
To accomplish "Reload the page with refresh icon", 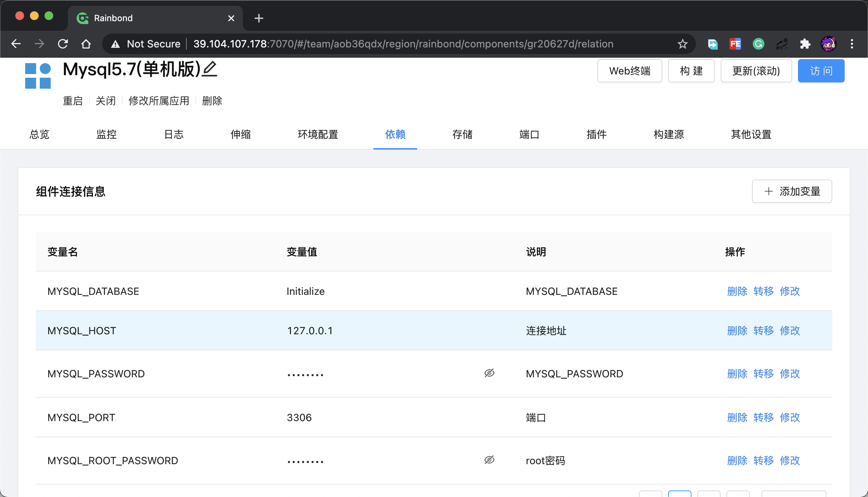I will click(x=62, y=43).
